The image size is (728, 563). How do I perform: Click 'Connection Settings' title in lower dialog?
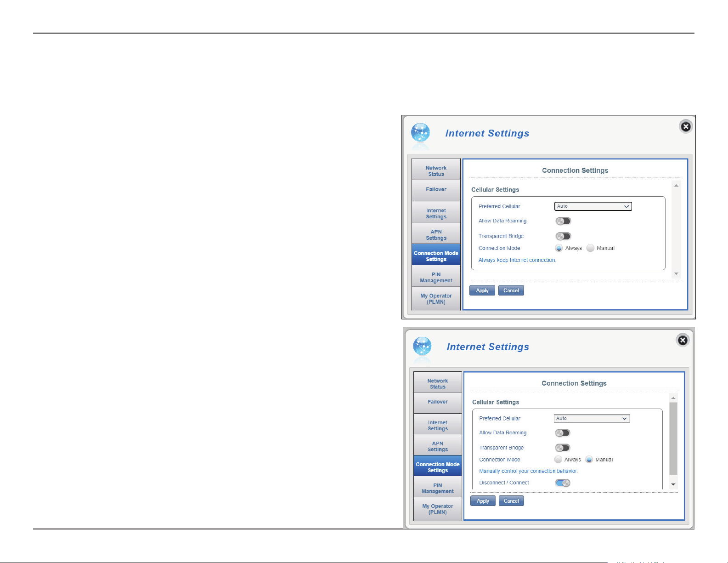[574, 383]
